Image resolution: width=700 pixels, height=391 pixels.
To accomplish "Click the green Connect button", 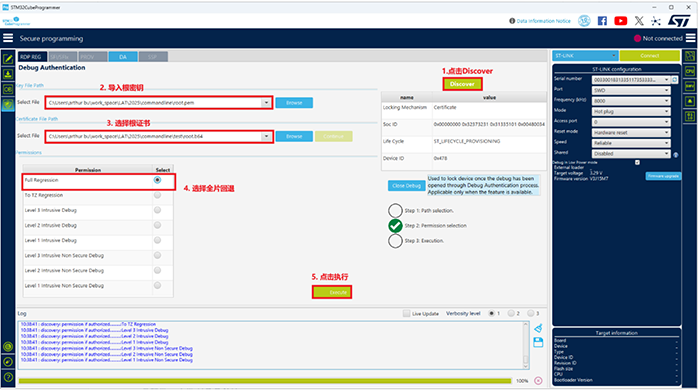I will click(x=650, y=56).
